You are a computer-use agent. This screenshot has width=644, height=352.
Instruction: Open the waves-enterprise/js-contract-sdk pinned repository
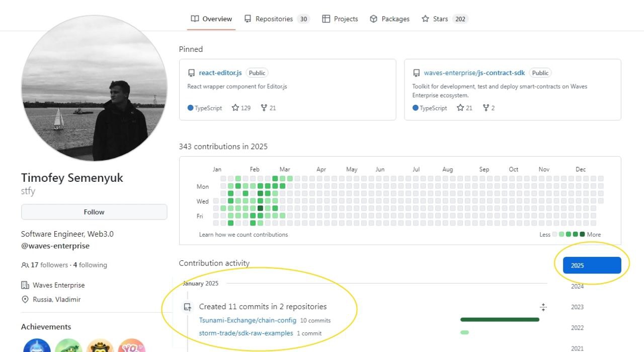tap(474, 73)
